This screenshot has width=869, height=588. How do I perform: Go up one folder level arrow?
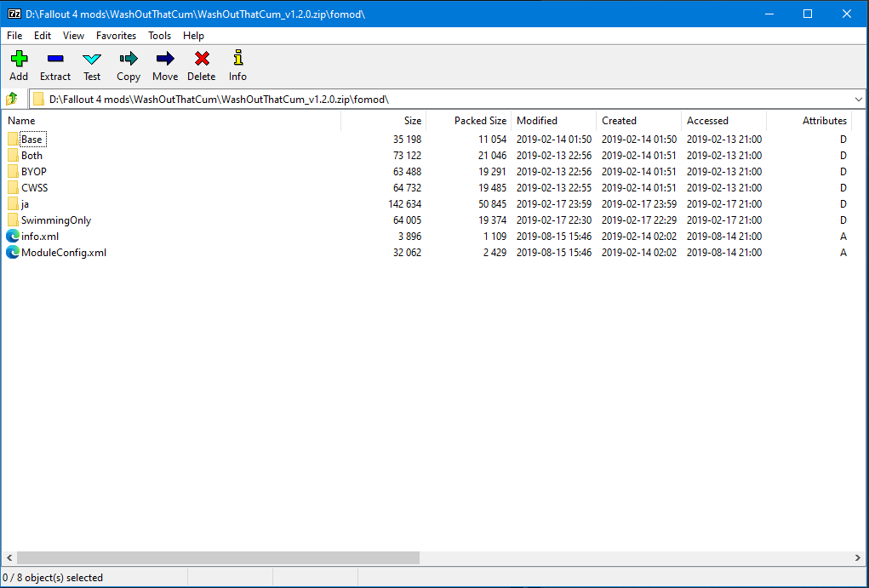pyautogui.click(x=12, y=99)
